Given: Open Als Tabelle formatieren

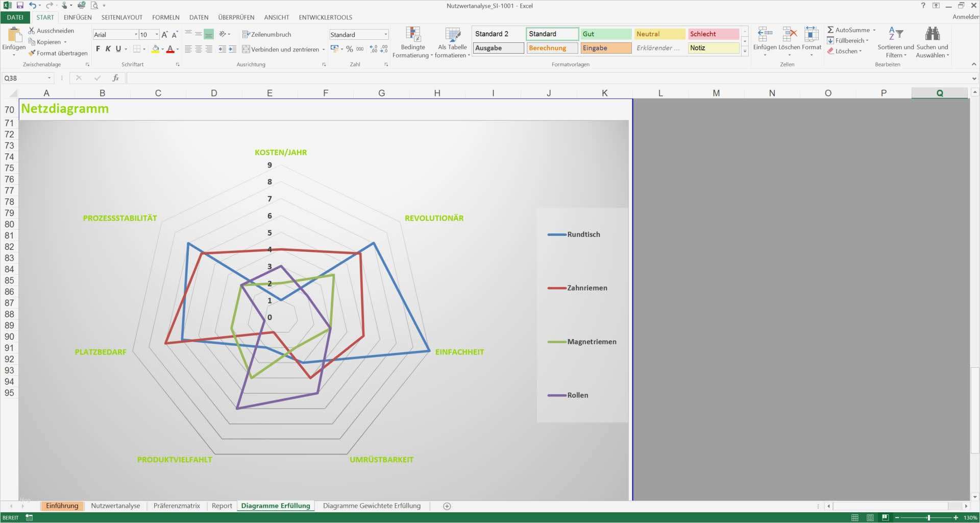Looking at the screenshot, I should (x=452, y=42).
